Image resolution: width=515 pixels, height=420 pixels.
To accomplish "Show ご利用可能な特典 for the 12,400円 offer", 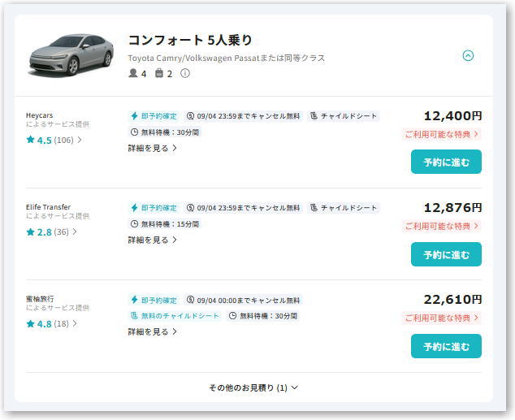I will click(x=441, y=134).
